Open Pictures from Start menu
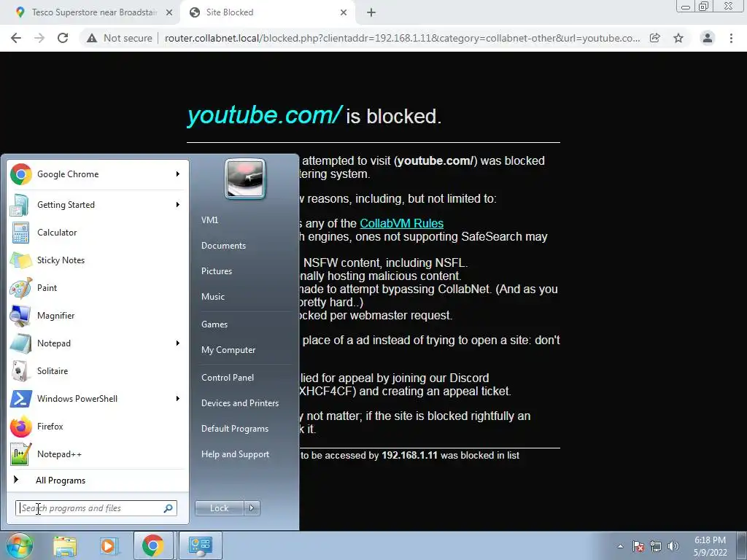 click(216, 271)
